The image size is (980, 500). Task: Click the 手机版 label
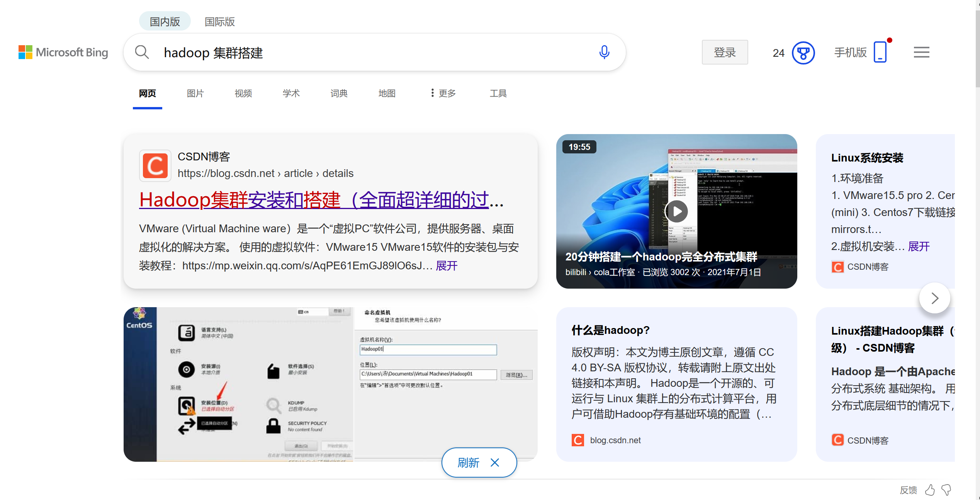[850, 52]
